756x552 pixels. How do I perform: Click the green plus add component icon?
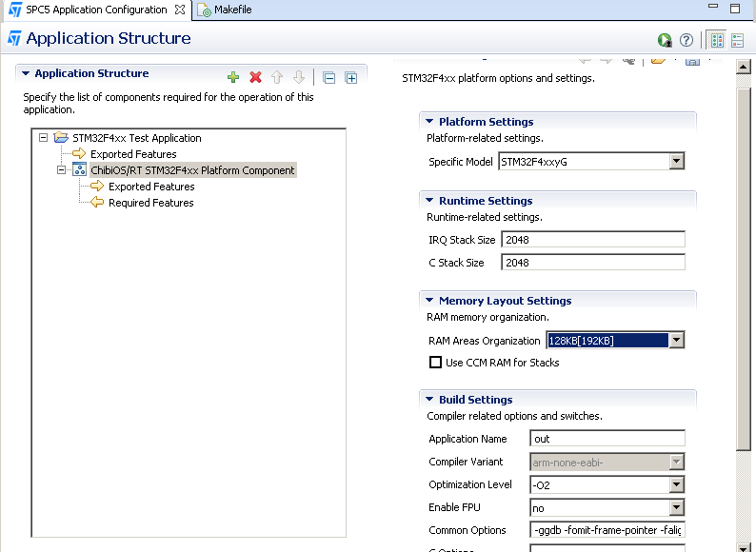click(x=233, y=77)
